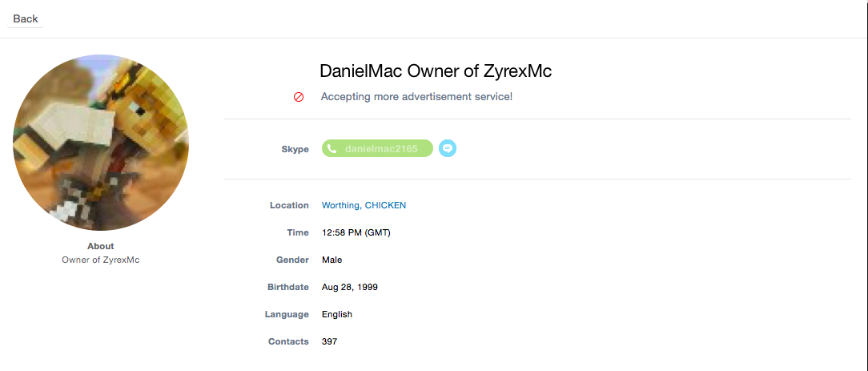The height and width of the screenshot is (371, 868).
Task: Click the Birthdate field label
Action: coord(287,287)
